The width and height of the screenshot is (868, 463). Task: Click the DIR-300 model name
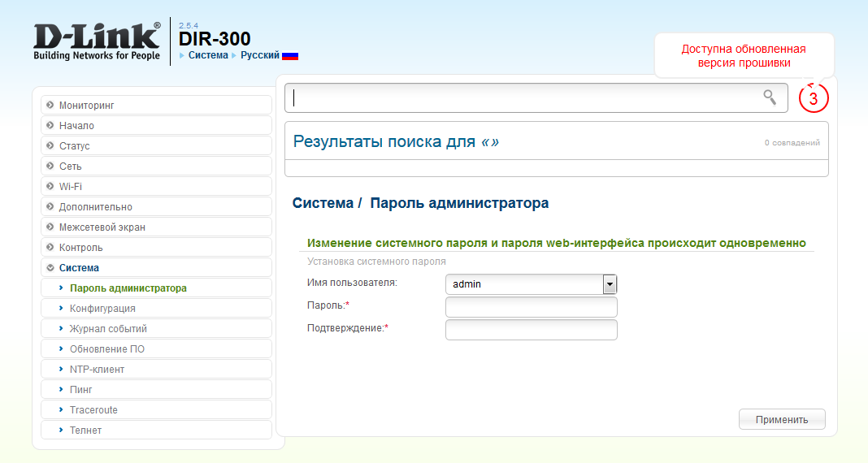click(215, 39)
